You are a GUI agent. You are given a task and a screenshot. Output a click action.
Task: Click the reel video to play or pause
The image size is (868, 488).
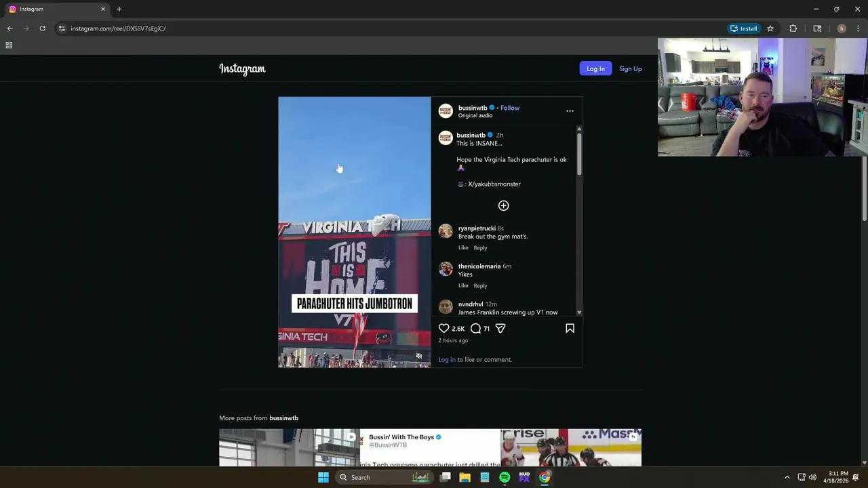[x=354, y=232]
